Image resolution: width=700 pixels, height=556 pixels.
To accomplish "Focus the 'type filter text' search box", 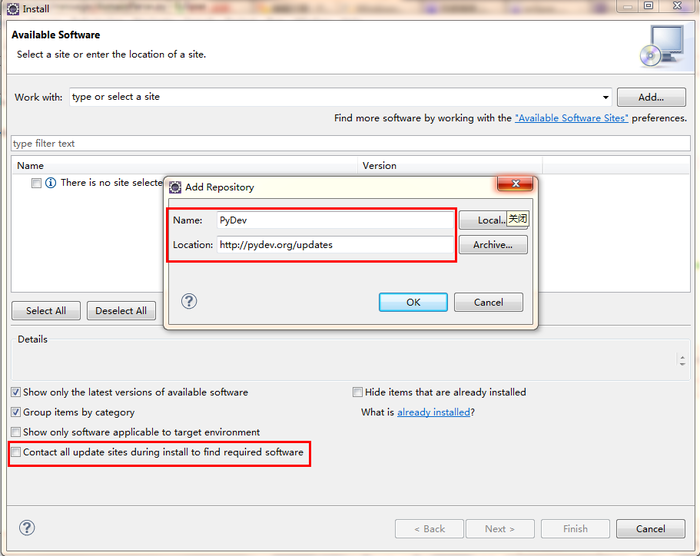I will pos(350,143).
